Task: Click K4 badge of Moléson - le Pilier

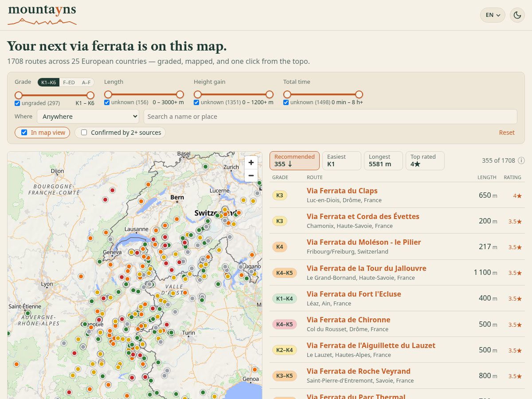Action: click(x=279, y=246)
